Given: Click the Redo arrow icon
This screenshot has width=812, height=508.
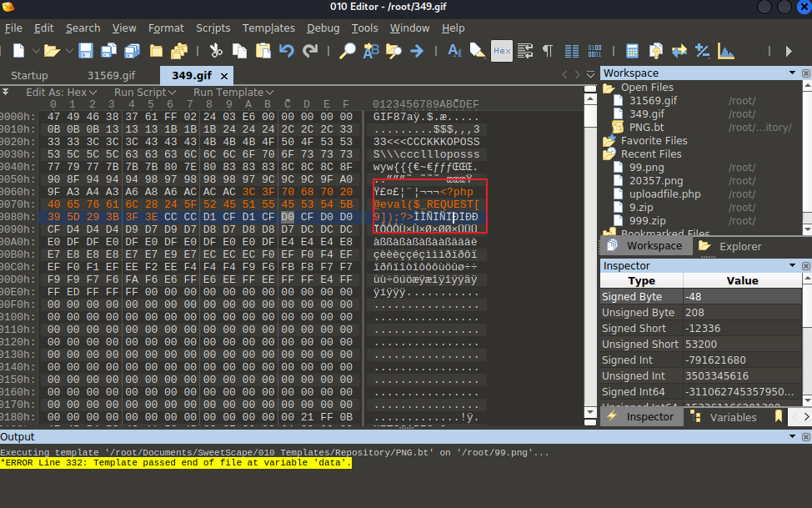Looking at the screenshot, I should (x=309, y=51).
